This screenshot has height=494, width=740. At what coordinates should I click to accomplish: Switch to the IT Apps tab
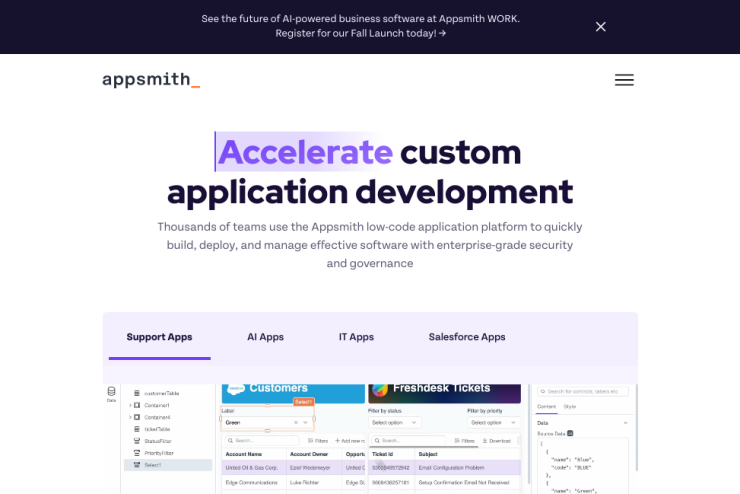[x=356, y=337]
